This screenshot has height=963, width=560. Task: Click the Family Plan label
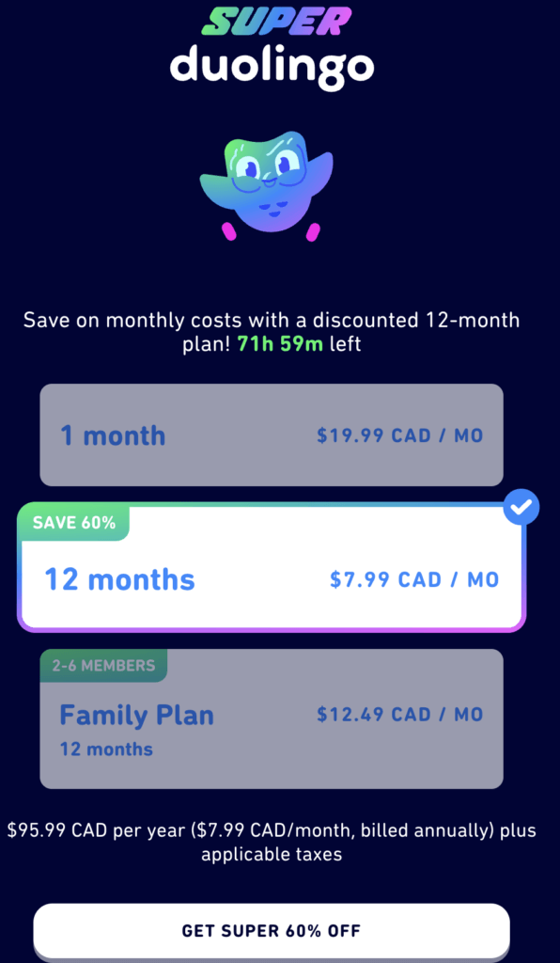136,715
